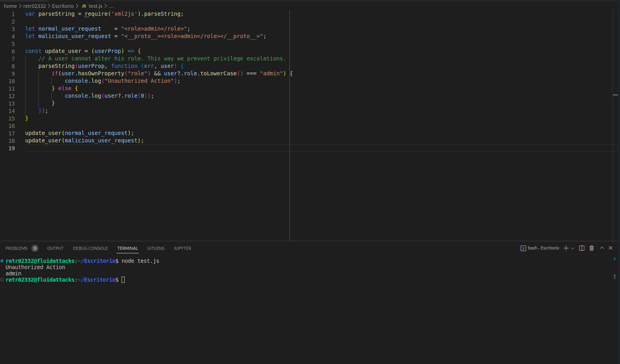
Task: Click 'else' keyword on line 11
Action: tap(65, 88)
